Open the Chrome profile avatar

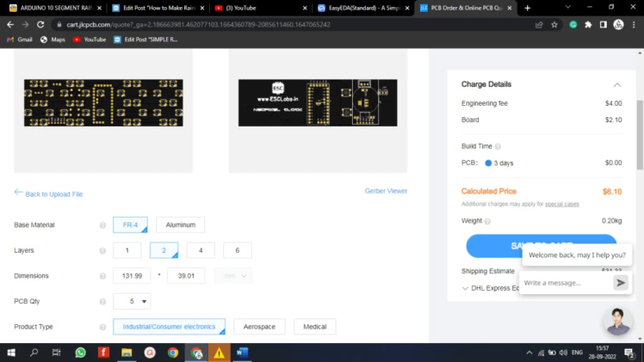click(618, 25)
